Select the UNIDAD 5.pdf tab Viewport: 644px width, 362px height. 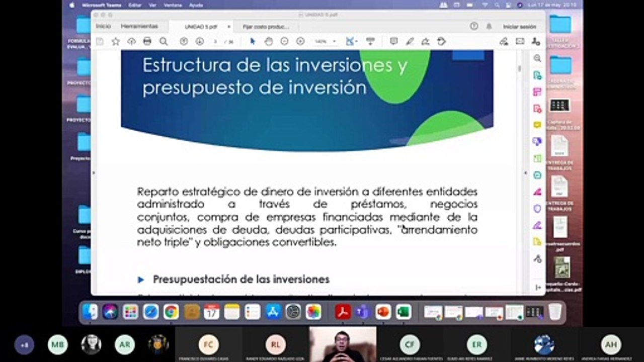coord(201,27)
